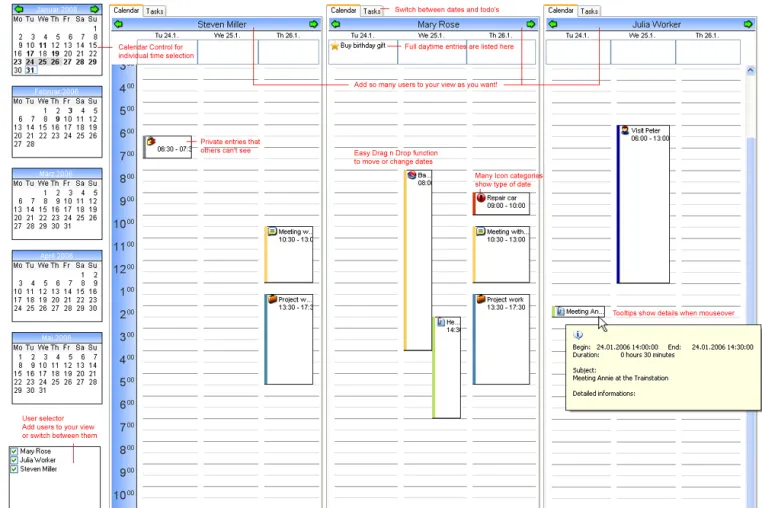The height and width of the screenshot is (508, 762).
Task: Open the Tasks tab in Julia Worker pane
Action: pos(589,11)
